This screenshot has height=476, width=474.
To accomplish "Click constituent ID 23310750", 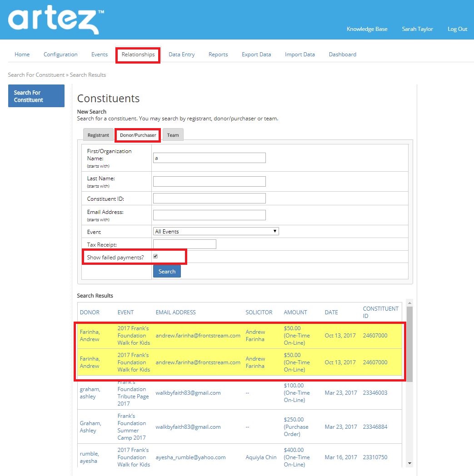I will click(375, 457).
